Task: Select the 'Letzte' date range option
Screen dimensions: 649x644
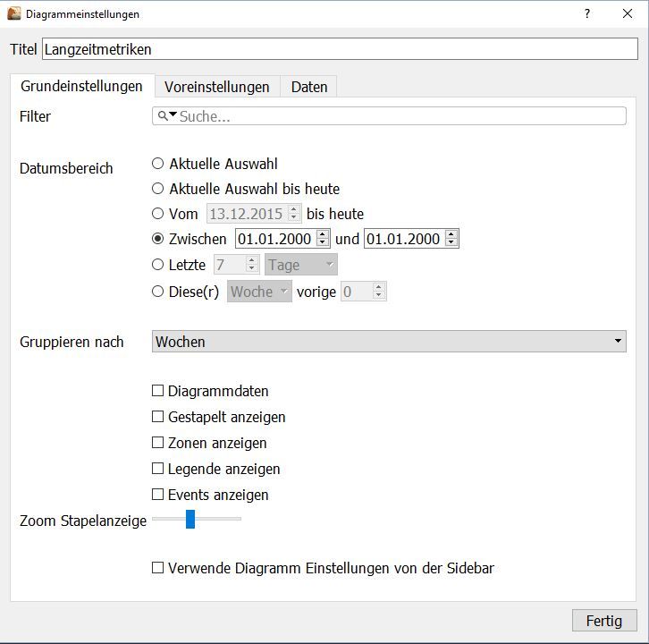Action: [x=158, y=265]
